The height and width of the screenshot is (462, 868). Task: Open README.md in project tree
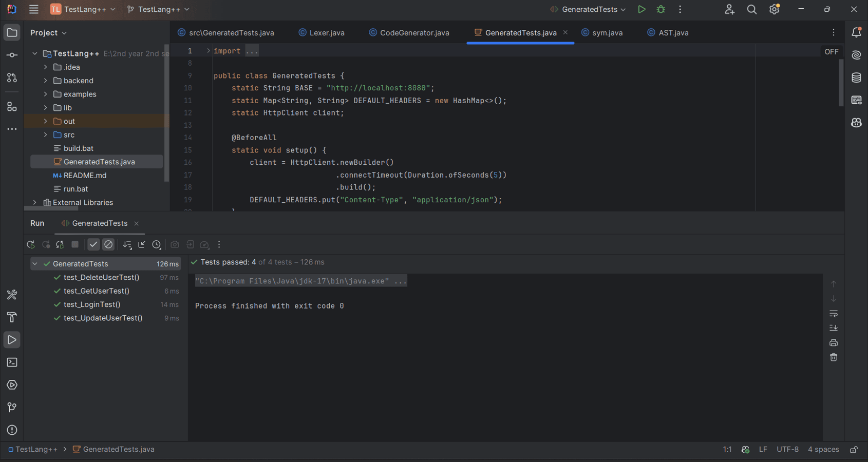(x=85, y=176)
